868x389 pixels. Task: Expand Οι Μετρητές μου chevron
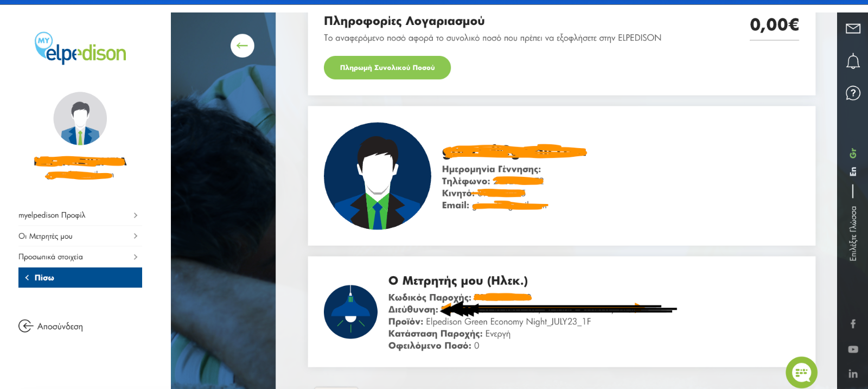136,236
